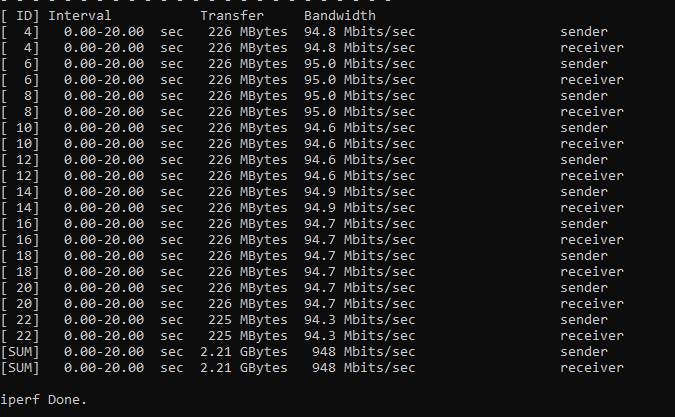
Task: Click the Interval column header
Action: point(80,16)
